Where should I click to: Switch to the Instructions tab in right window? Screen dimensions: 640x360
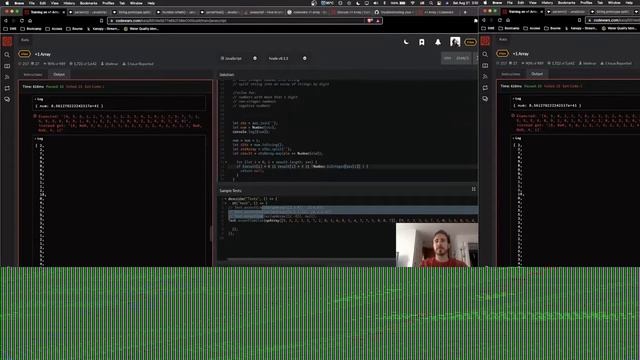coord(511,74)
